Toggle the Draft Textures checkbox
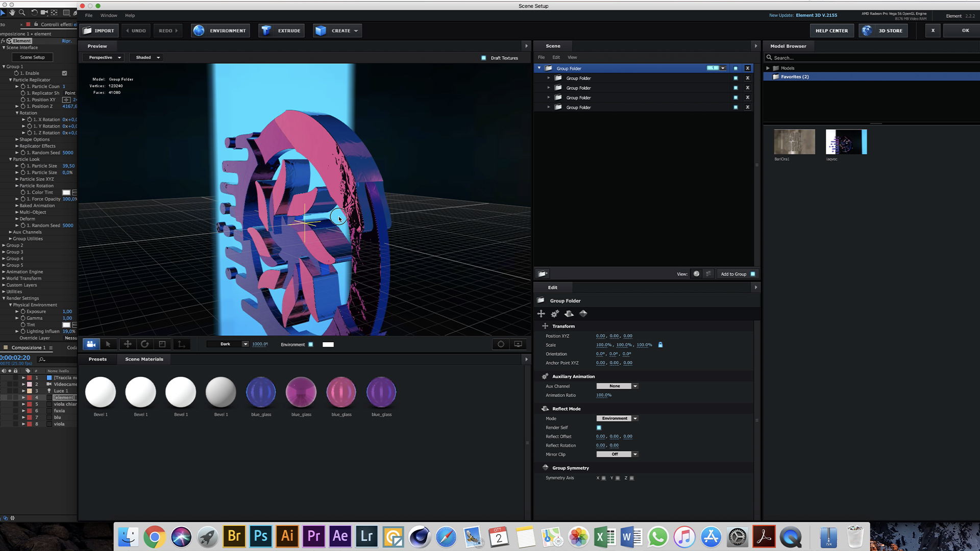Screen dimensions: 980x551 coord(483,58)
